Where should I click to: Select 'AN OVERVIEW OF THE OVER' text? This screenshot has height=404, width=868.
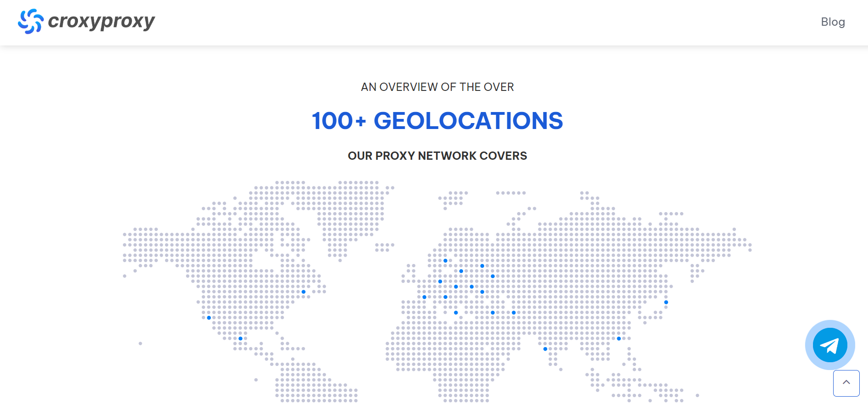click(437, 87)
